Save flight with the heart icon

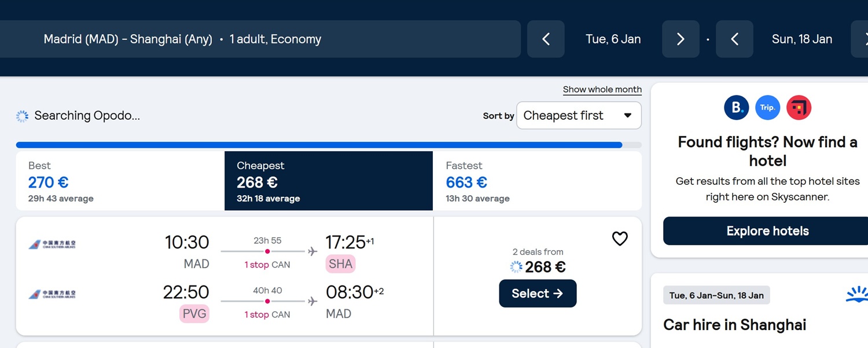620,239
